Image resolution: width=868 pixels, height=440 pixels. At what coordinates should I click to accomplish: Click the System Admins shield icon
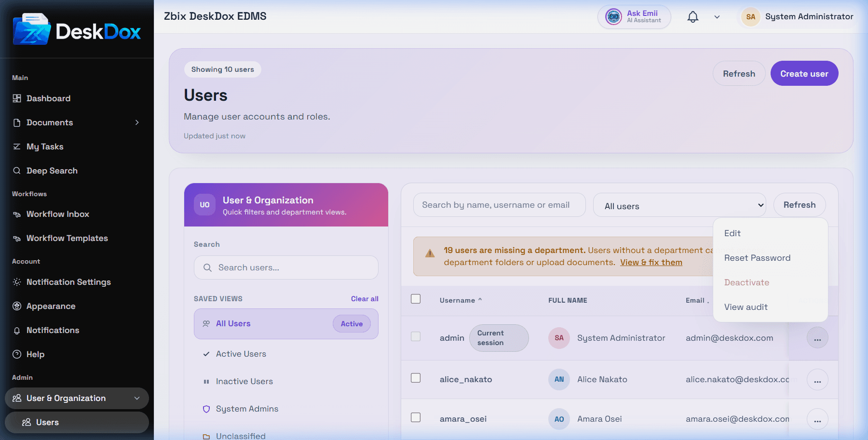(x=206, y=409)
